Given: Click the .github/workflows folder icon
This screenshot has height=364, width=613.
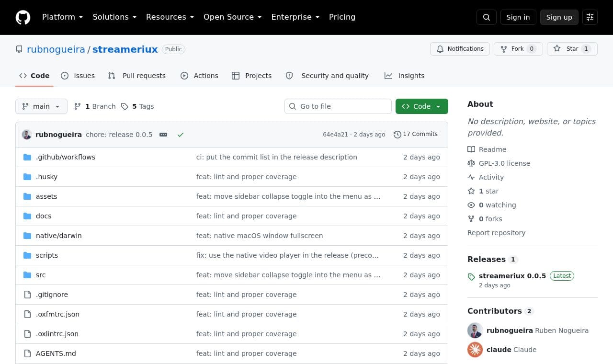Looking at the screenshot, I should (27, 157).
